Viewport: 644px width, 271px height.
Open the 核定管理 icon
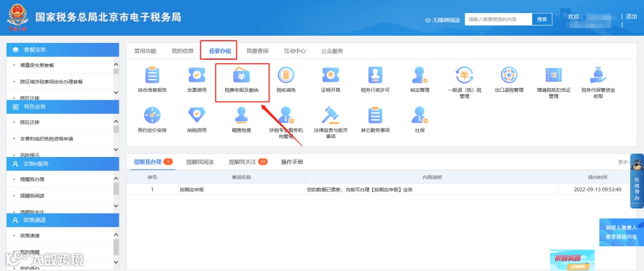420,75
